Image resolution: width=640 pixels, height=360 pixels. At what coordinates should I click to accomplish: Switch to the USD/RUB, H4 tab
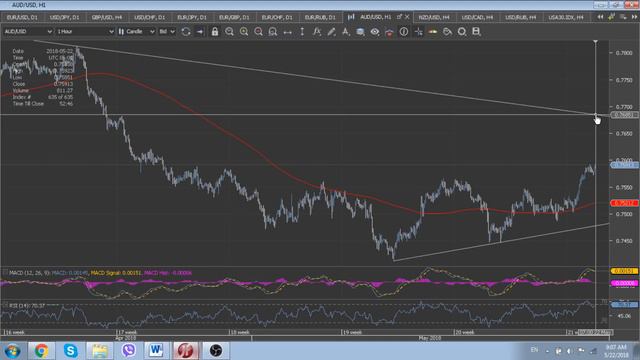tap(520, 17)
